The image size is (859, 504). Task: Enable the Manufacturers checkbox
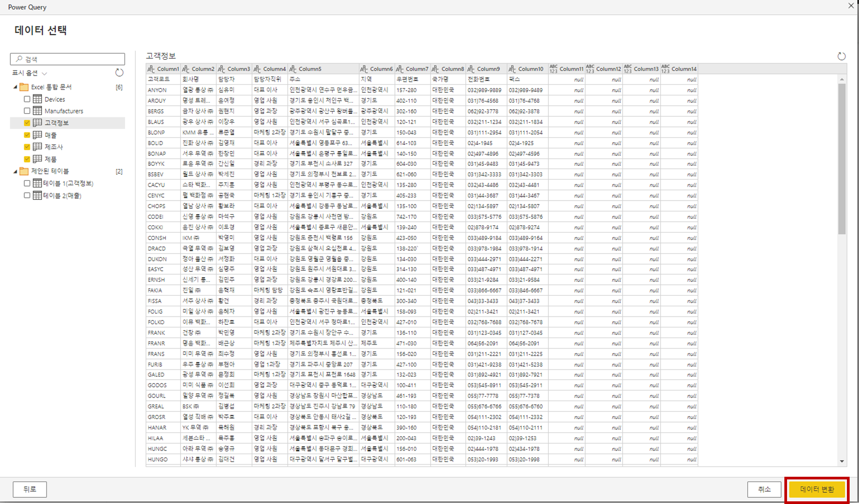pyautogui.click(x=27, y=111)
